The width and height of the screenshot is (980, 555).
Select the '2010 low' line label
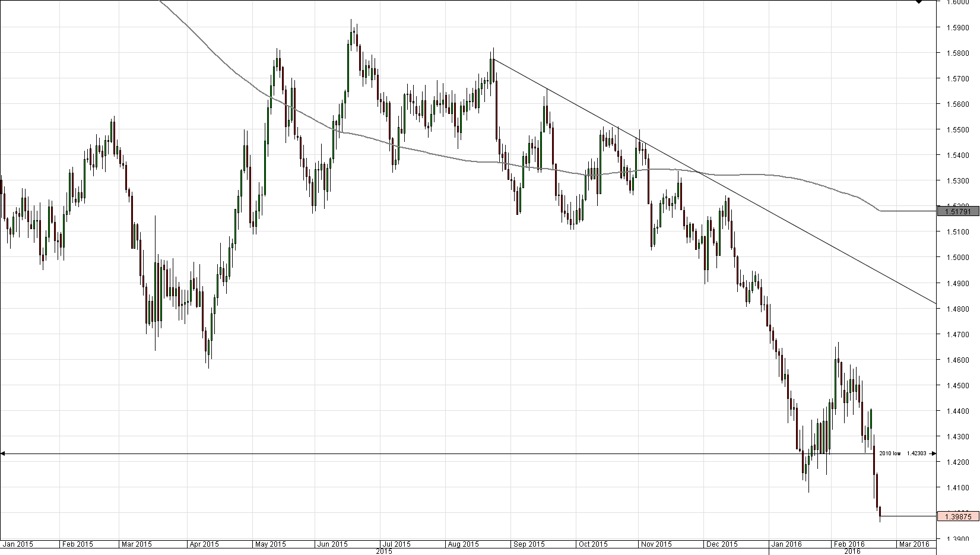coord(890,453)
